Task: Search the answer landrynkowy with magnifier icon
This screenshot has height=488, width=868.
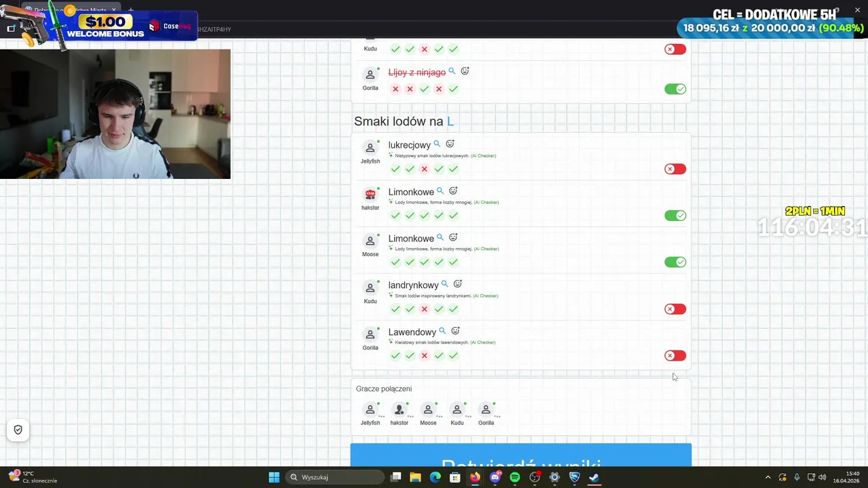Action: click(445, 284)
